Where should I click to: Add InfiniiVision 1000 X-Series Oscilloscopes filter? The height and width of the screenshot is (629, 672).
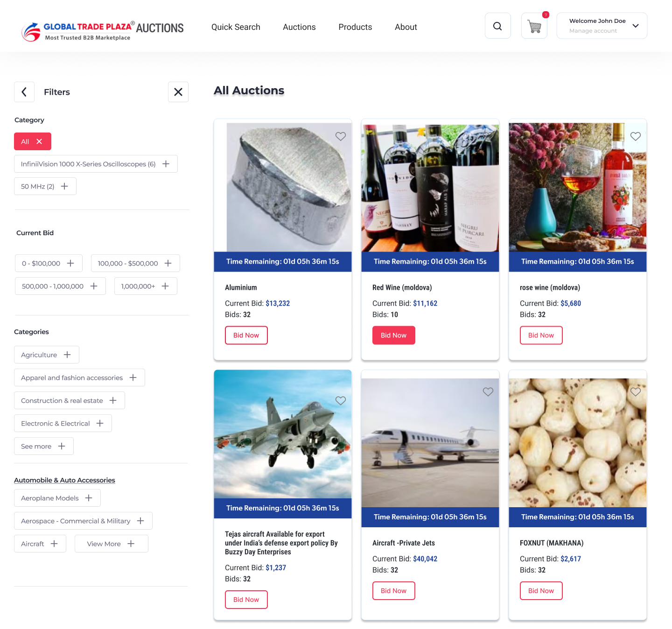click(x=96, y=164)
